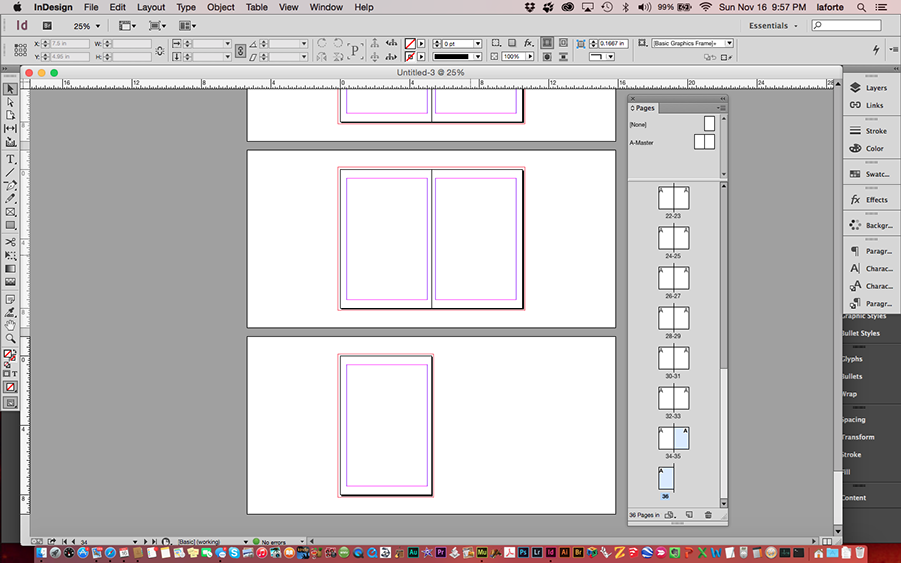Click the Drop Shadow icon
Screen dimensions: 901x563
511,44
